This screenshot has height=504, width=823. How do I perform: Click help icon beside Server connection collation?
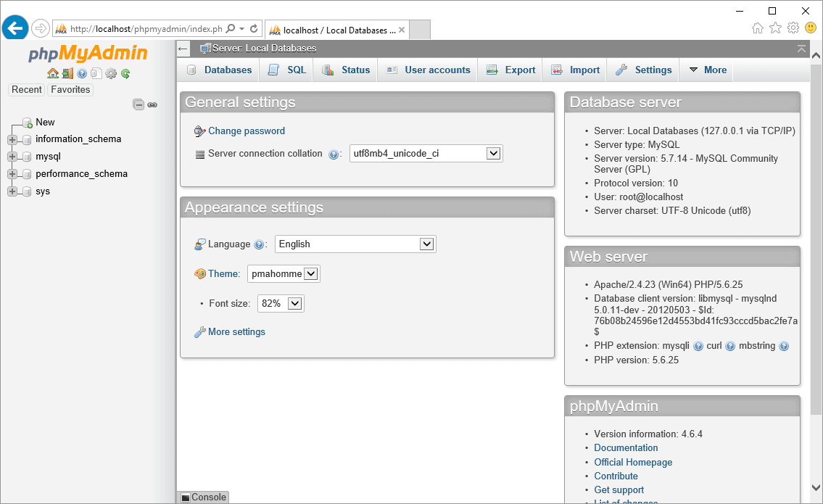[334, 154]
